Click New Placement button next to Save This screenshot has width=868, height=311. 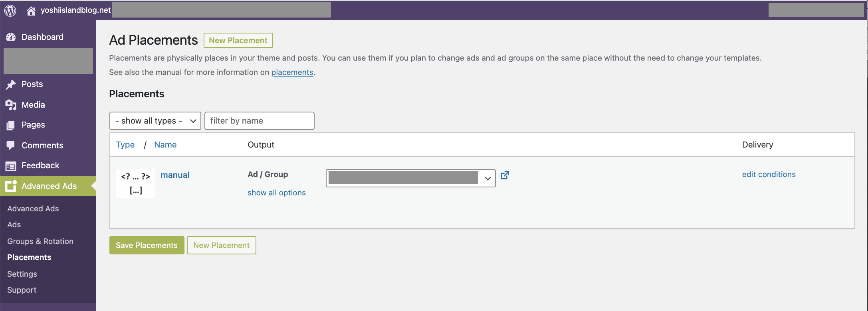222,245
